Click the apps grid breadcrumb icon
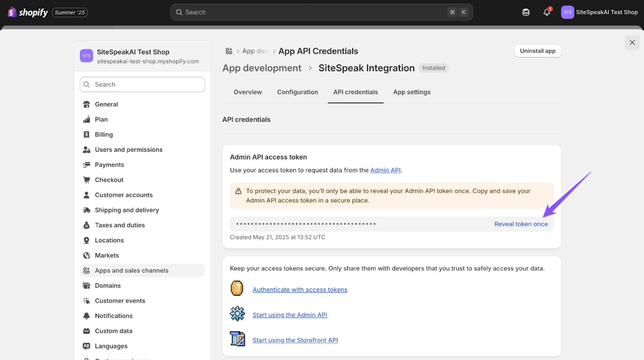The width and height of the screenshot is (644, 360). (229, 51)
